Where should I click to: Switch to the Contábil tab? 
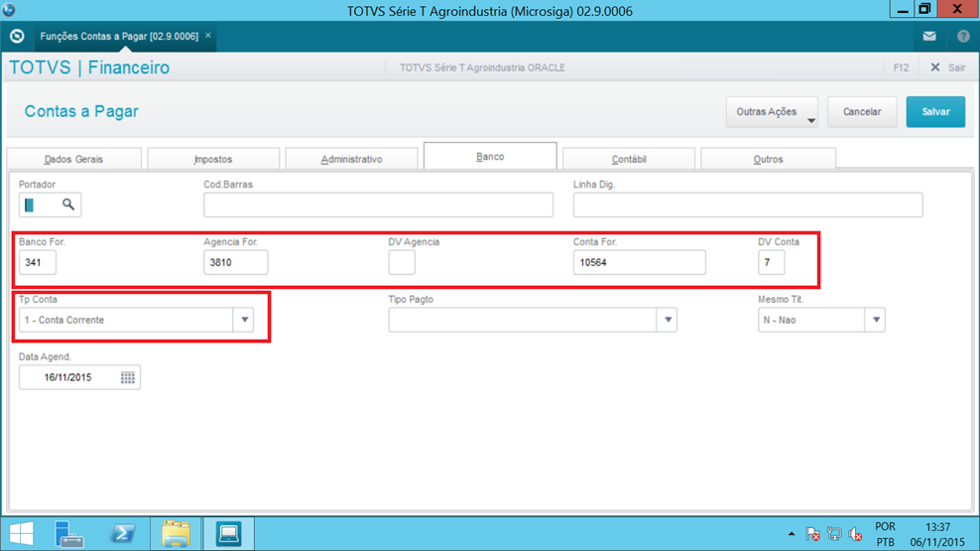coord(629,159)
